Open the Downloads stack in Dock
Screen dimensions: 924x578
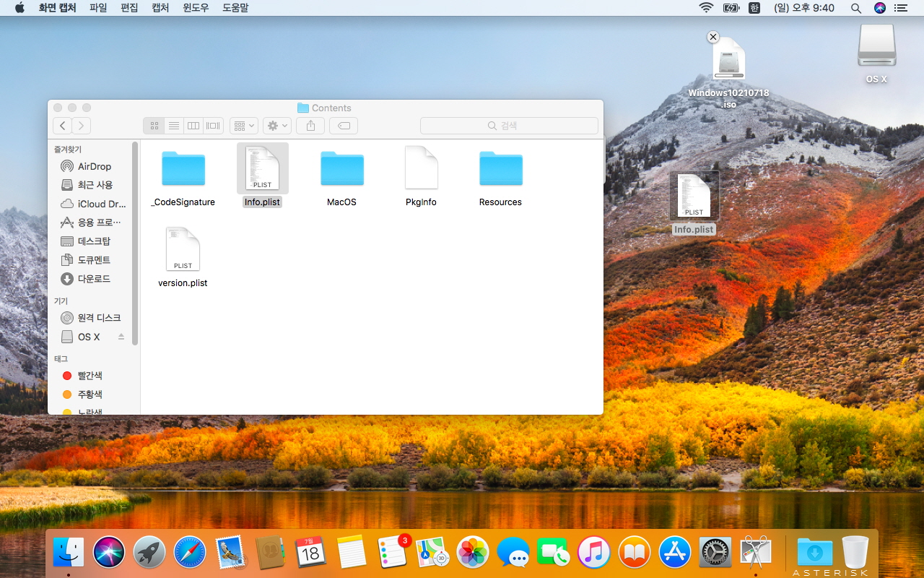814,553
